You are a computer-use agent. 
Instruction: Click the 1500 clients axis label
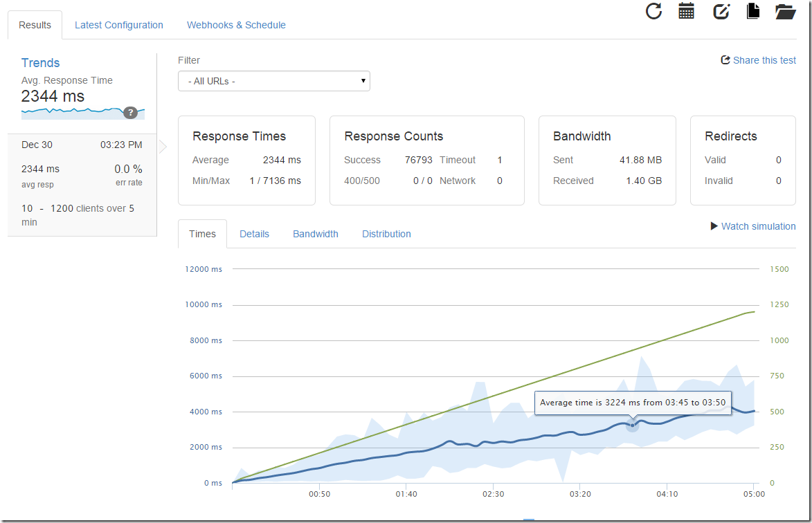pyautogui.click(x=779, y=269)
